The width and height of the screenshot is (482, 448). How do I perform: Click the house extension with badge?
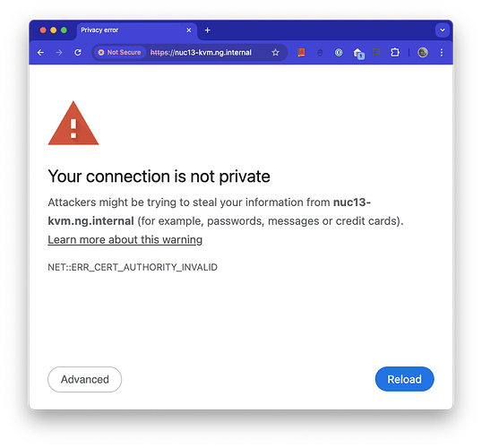click(358, 53)
